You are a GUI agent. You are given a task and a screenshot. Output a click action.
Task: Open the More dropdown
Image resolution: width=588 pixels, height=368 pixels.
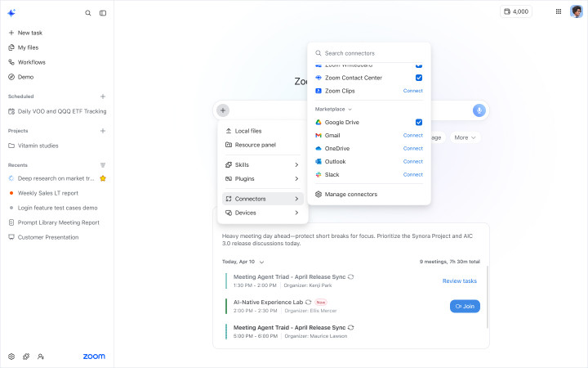point(465,137)
